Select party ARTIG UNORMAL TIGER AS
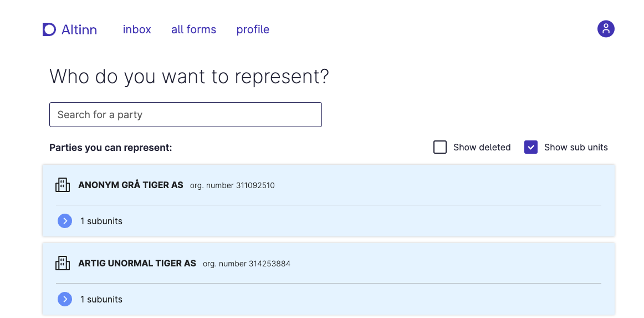This screenshot has width=644, height=318. [137, 263]
